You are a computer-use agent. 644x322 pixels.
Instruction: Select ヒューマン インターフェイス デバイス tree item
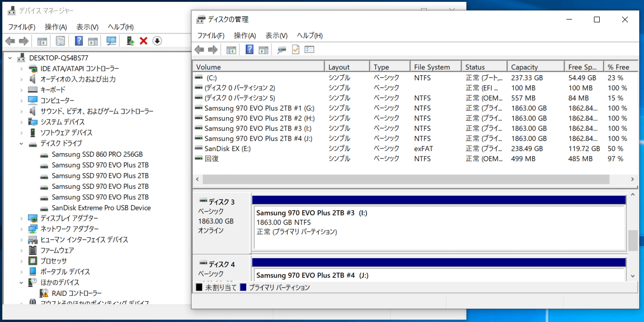(84, 240)
